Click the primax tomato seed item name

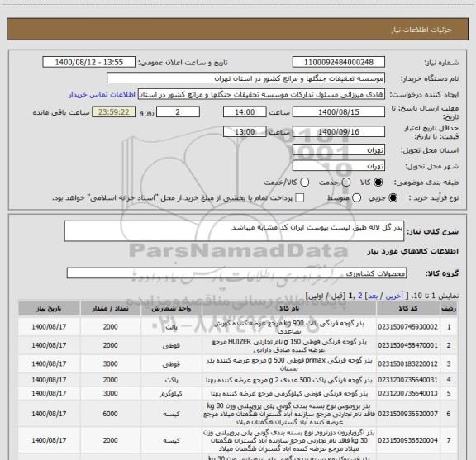[289, 364]
